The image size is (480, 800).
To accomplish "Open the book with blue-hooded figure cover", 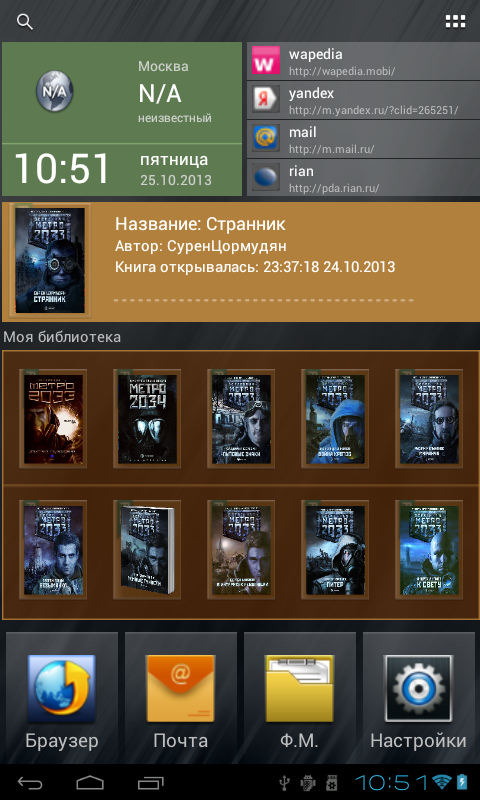I will pos(335,419).
